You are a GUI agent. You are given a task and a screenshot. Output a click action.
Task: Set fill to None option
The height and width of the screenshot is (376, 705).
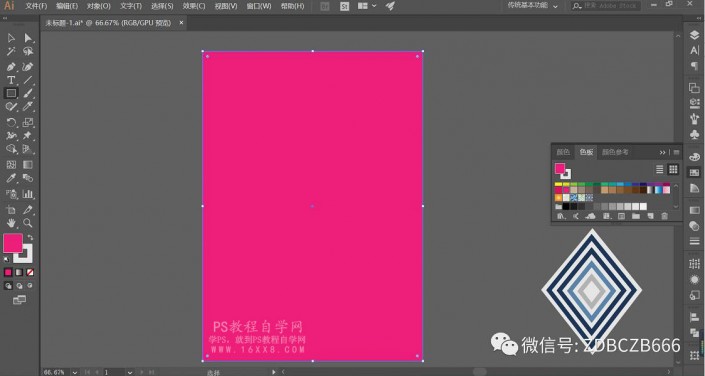click(30, 272)
